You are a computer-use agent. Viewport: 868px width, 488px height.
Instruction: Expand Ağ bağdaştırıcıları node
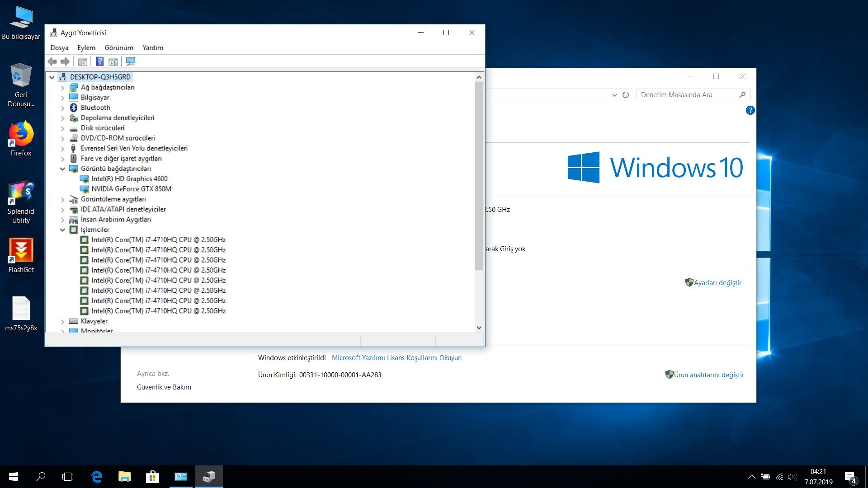62,88
